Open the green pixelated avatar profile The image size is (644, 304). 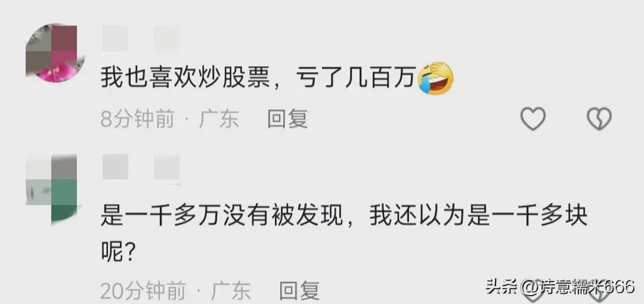click(52, 188)
